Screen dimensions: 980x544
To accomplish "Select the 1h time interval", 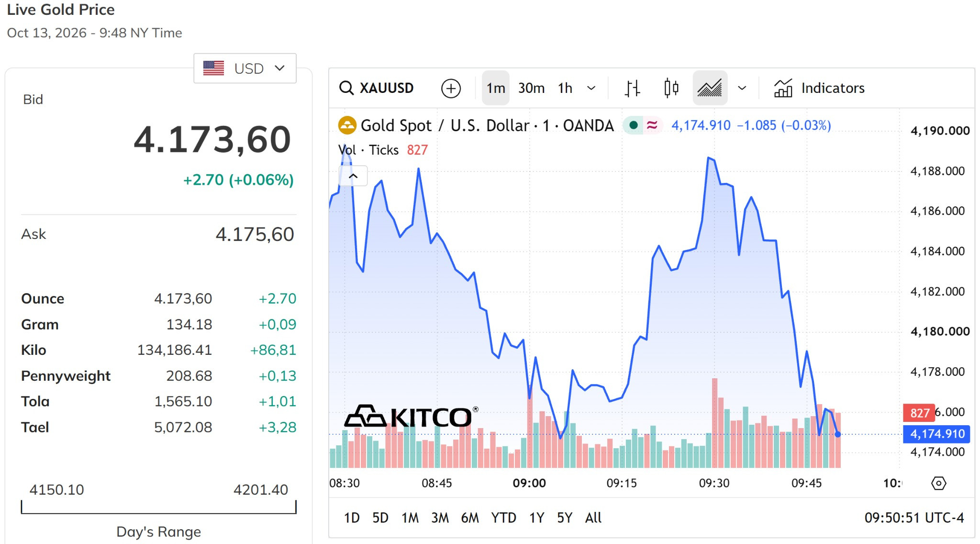I will pos(565,88).
